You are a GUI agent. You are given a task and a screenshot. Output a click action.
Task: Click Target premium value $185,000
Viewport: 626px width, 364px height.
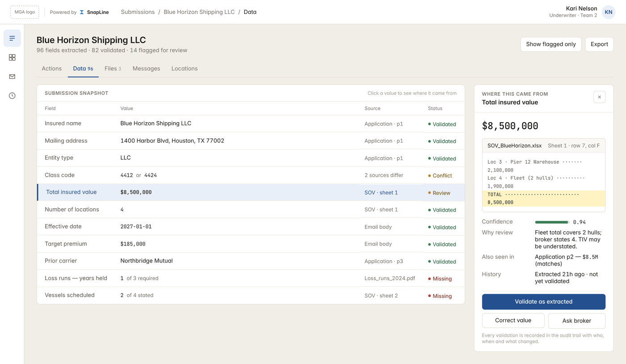pyautogui.click(x=133, y=244)
